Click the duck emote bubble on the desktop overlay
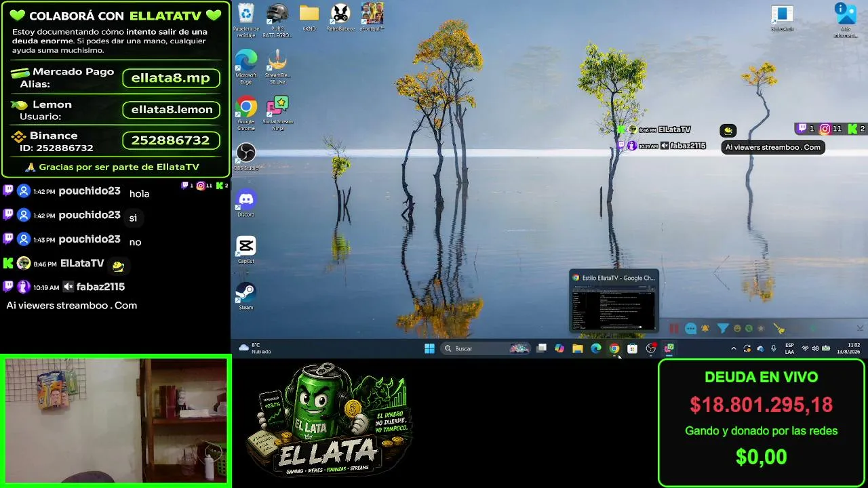 point(728,130)
